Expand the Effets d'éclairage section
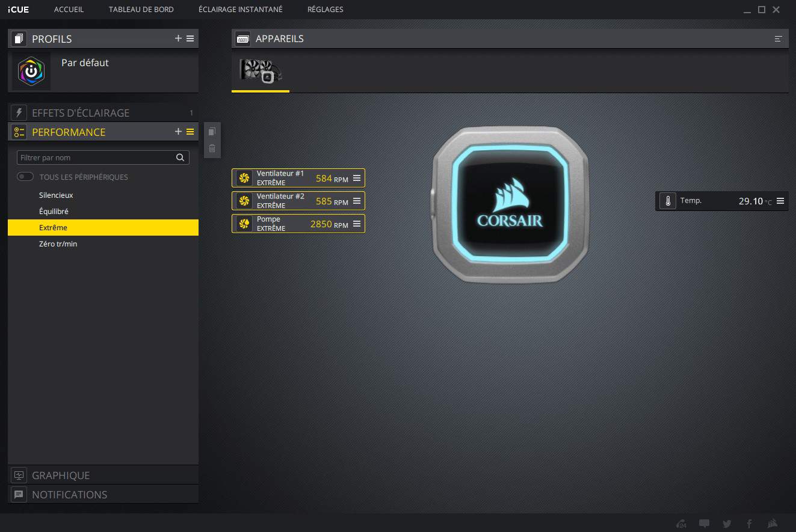 pyautogui.click(x=81, y=113)
